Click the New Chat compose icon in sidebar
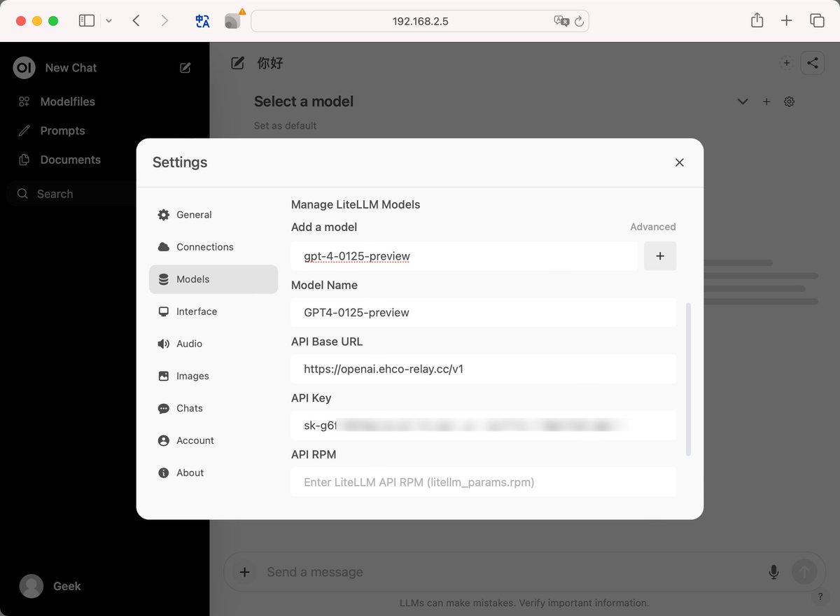This screenshot has height=616, width=840. (x=185, y=68)
